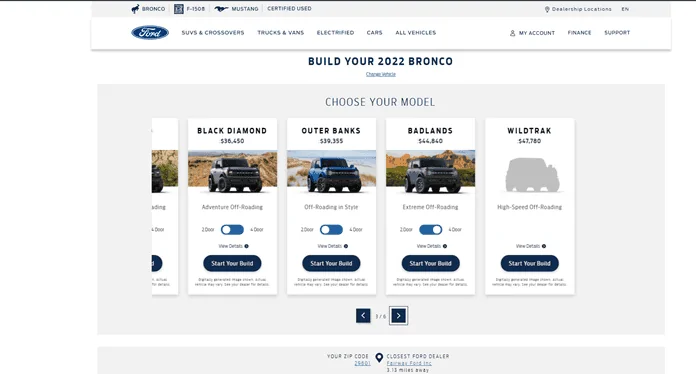Open SUVs & Crossovers menu

click(213, 33)
